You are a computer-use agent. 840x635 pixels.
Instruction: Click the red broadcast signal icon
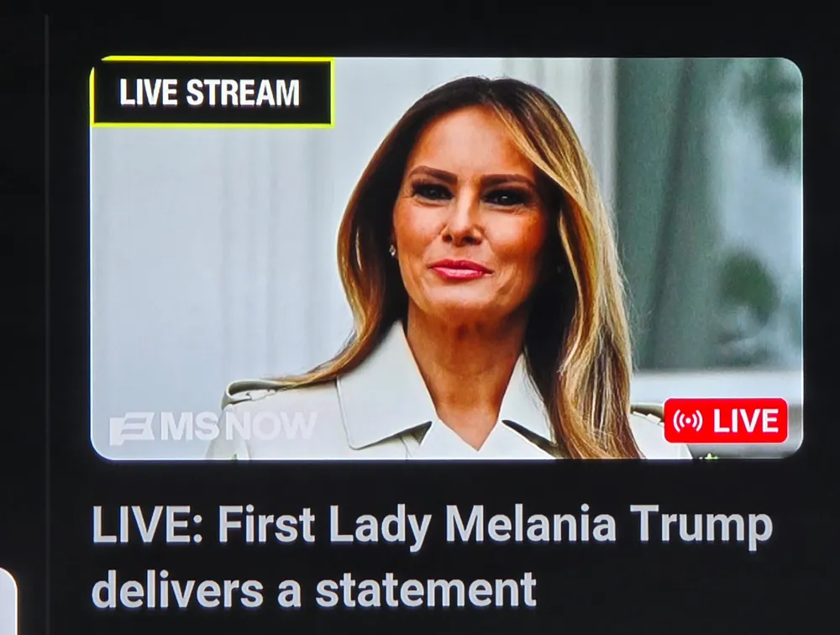pos(687,421)
